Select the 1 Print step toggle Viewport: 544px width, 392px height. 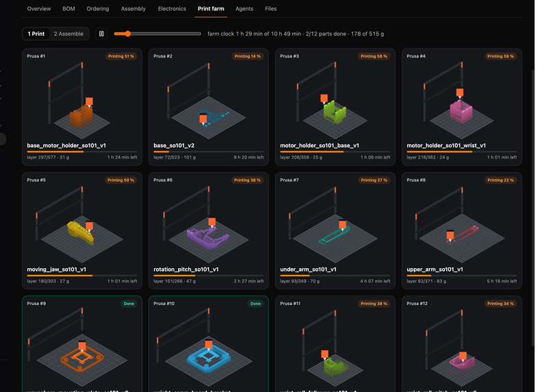36,34
